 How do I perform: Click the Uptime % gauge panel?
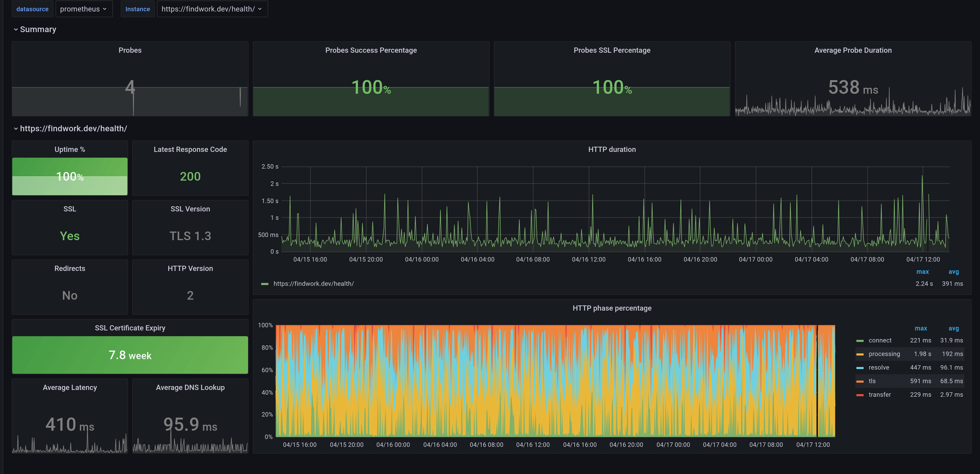point(70,176)
